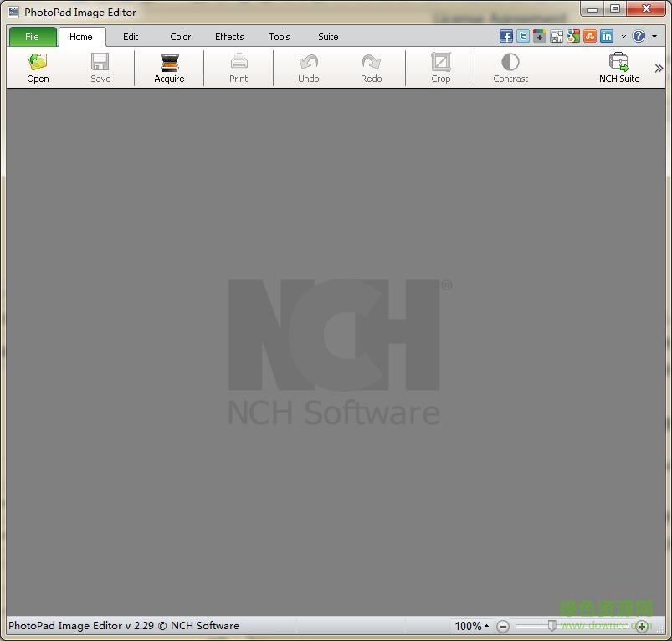Open help with the question mark icon
672x641 pixels.
point(639,36)
